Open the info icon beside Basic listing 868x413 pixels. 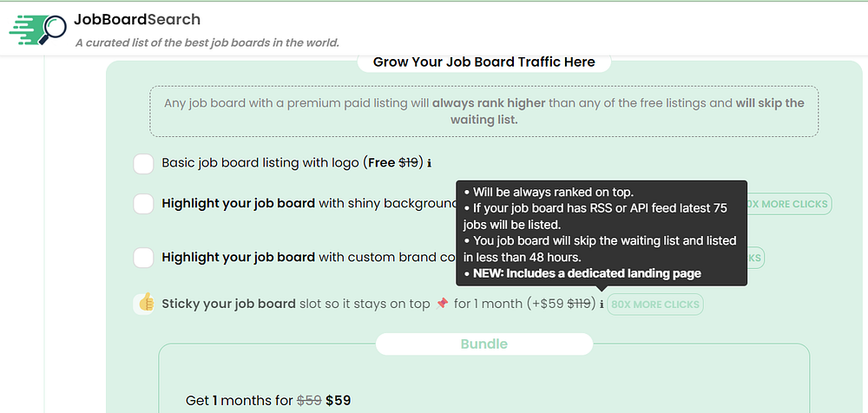point(430,163)
